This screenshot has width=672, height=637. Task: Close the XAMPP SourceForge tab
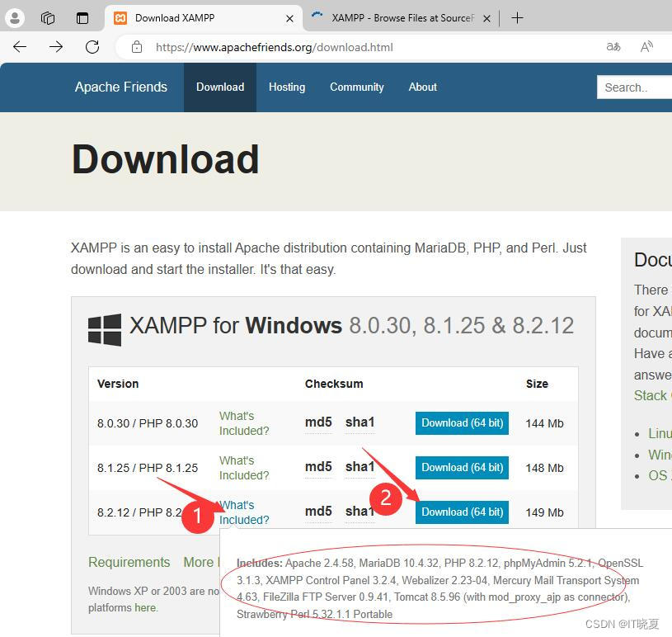pyautogui.click(x=486, y=18)
